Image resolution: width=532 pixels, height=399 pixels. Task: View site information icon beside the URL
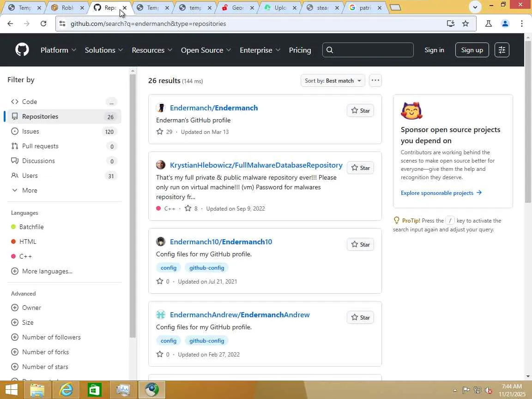tap(62, 24)
